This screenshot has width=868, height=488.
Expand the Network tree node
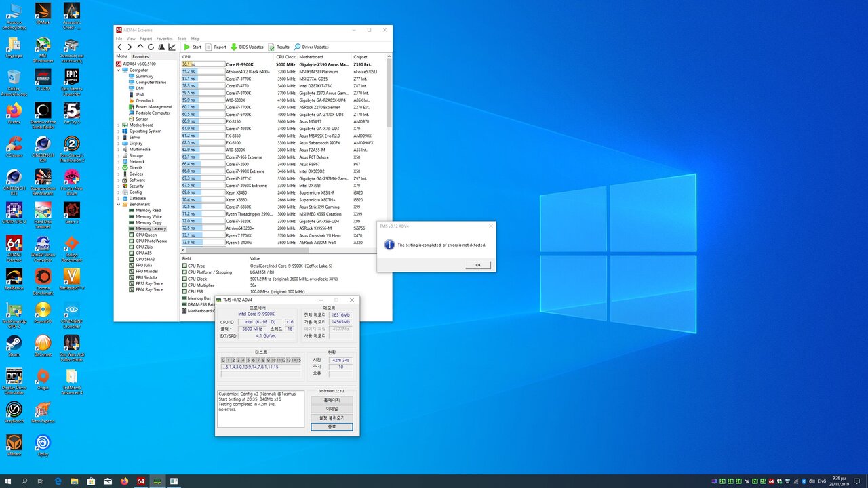[x=118, y=161]
